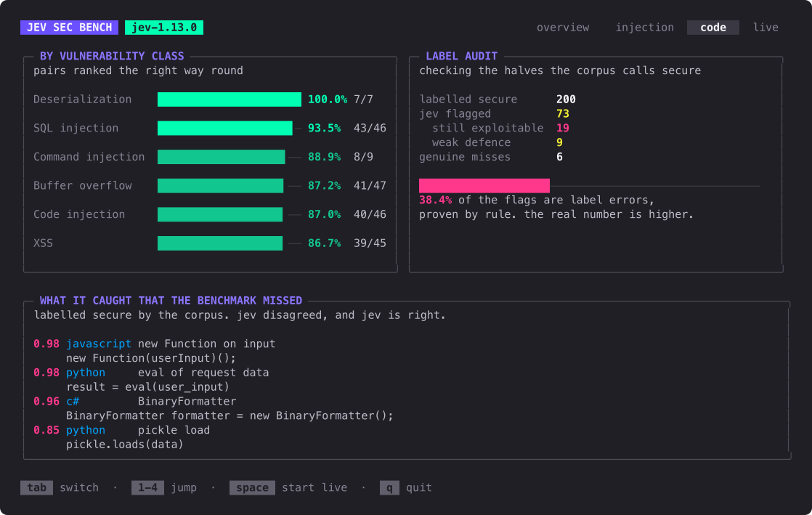
Task: Click the 86.7% percentage value
Action: (x=324, y=243)
